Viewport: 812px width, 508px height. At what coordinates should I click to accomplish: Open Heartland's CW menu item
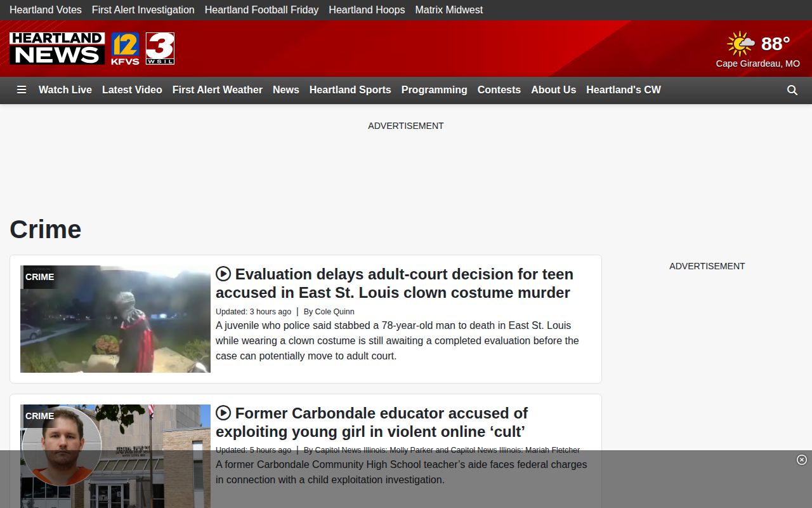[624, 90]
